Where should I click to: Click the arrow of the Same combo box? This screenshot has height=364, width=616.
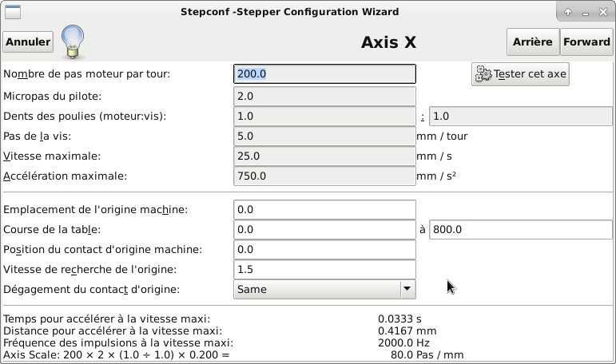pyautogui.click(x=407, y=290)
